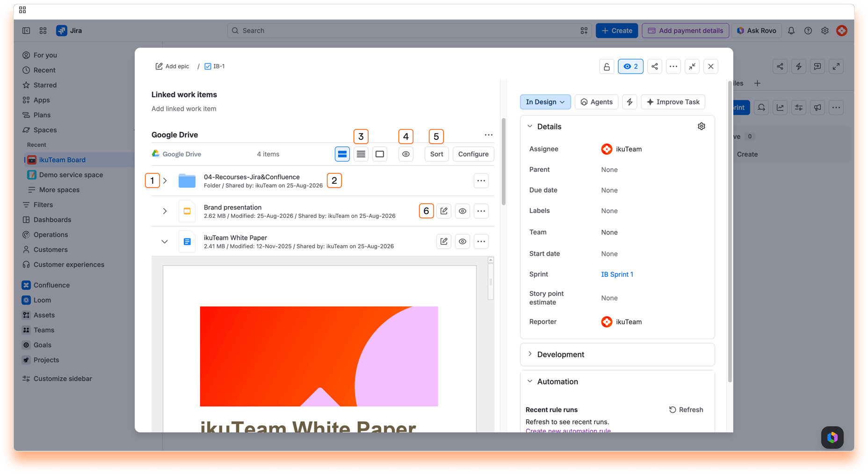
Task: Open Ask Rovo
Action: [x=756, y=30]
